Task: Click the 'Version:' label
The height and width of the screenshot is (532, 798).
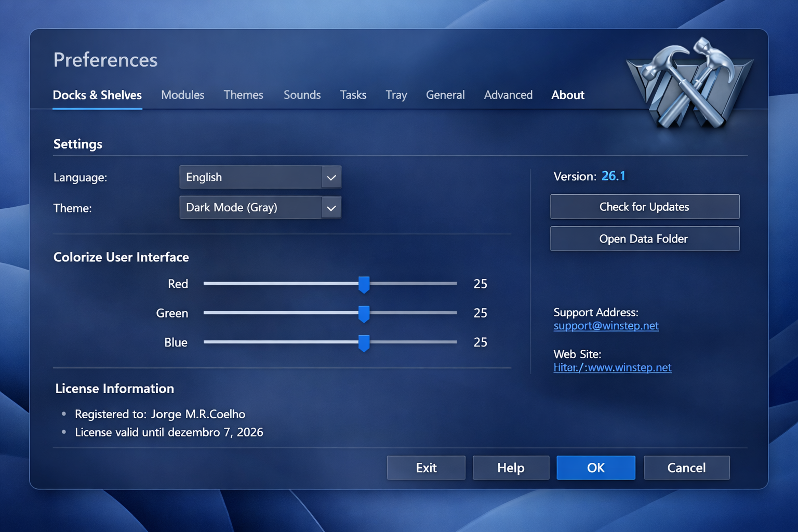Action: tap(575, 177)
